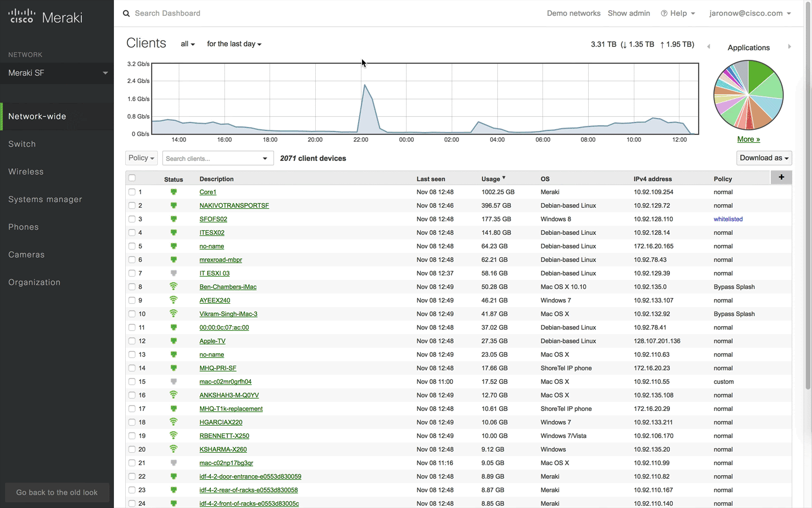Click the status icon for SFOFS02
Screen dimensions: 812x508
pyautogui.click(x=174, y=219)
